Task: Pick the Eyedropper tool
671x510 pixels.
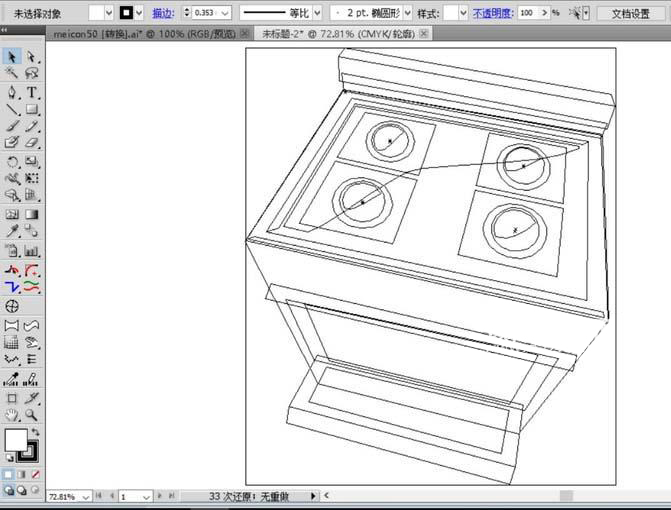Action: click(12, 231)
